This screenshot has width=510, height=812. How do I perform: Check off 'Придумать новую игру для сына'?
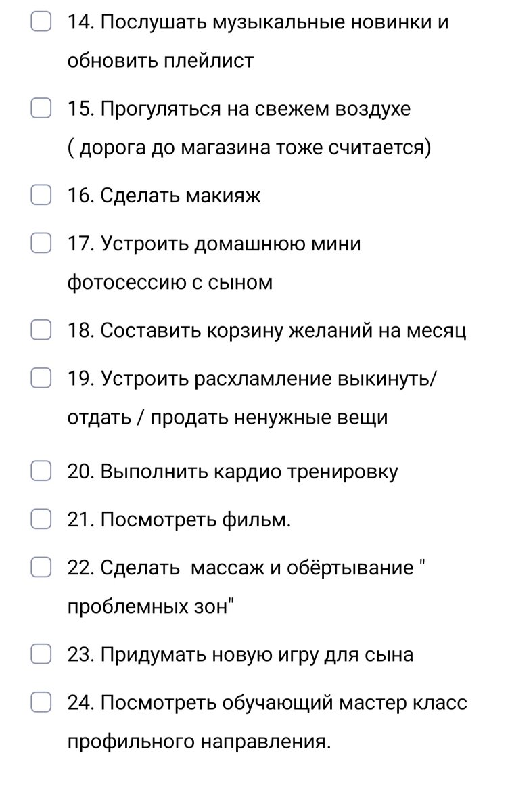(x=41, y=653)
